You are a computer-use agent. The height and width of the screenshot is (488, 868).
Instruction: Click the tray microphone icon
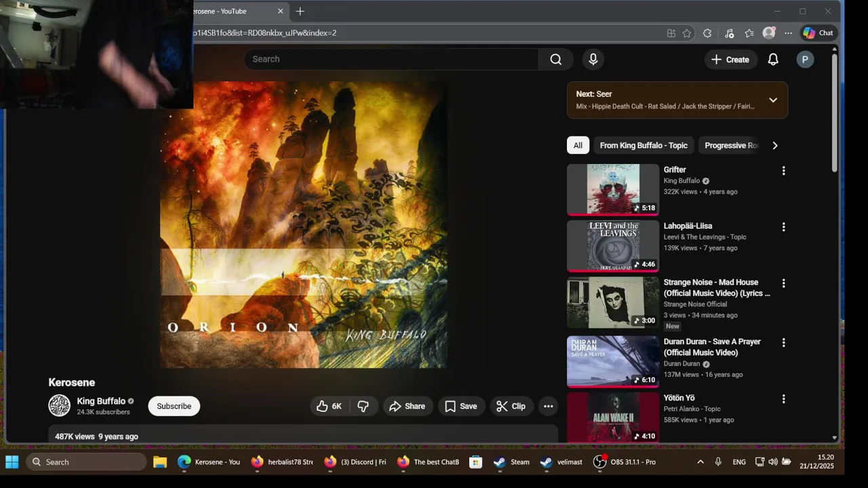coord(718,462)
